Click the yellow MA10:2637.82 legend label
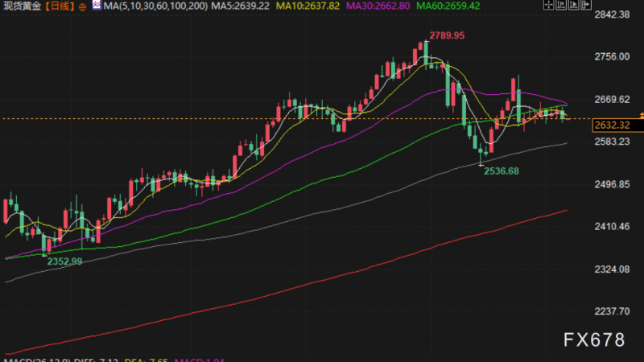This screenshot has width=644, height=362. pyautogui.click(x=308, y=6)
